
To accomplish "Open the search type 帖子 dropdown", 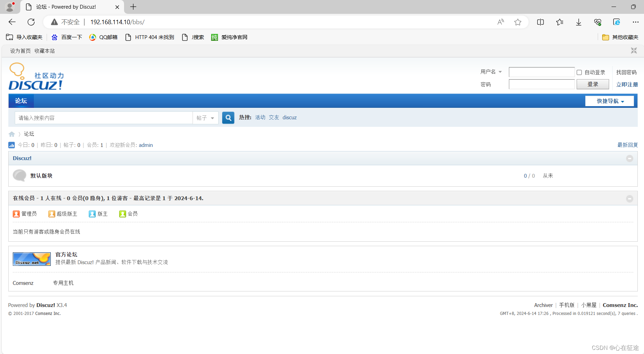I will pos(206,118).
